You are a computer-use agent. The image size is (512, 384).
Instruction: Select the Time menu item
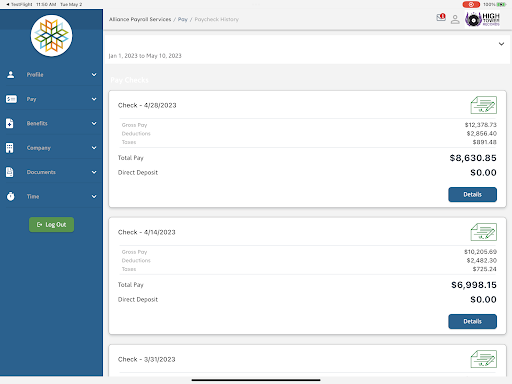(51, 196)
